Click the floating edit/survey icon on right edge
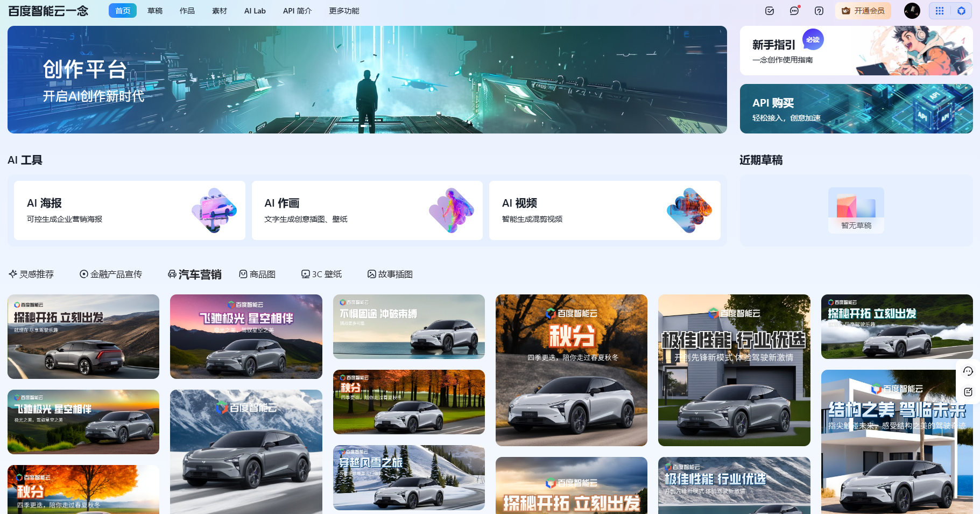Image resolution: width=980 pixels, height=514 pixels. [x=968, y=392]
